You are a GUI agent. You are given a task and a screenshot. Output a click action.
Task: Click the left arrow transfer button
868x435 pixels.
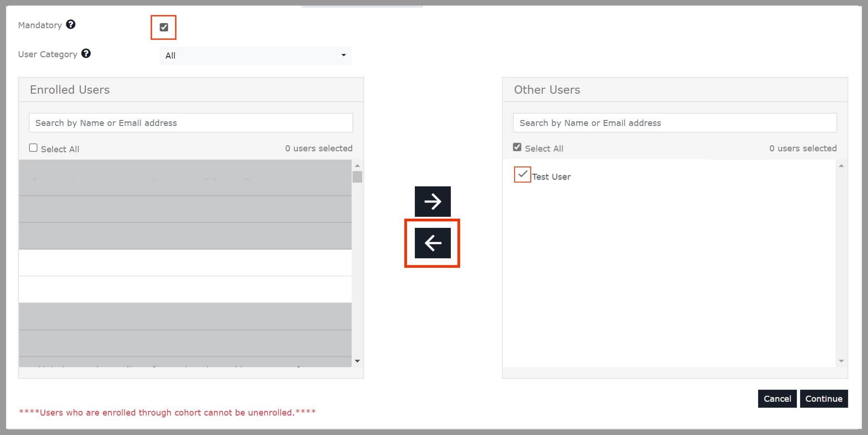(432, 243)
